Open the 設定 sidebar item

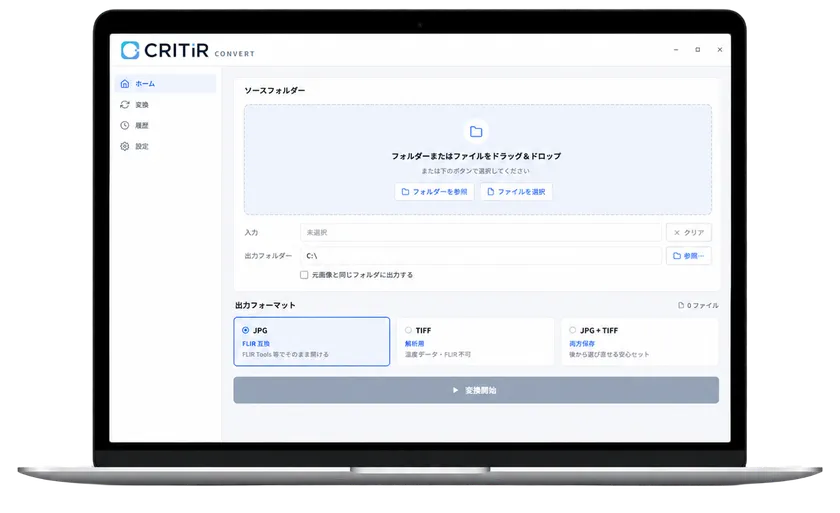pos(166,146)
